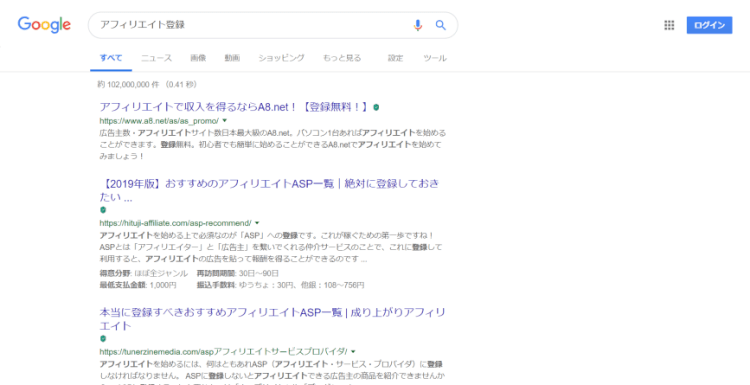This screenshot has width=750, height=385.
Task: Click the 得意分野: ほぼ全ジャンル text
Action: [143, 274]
